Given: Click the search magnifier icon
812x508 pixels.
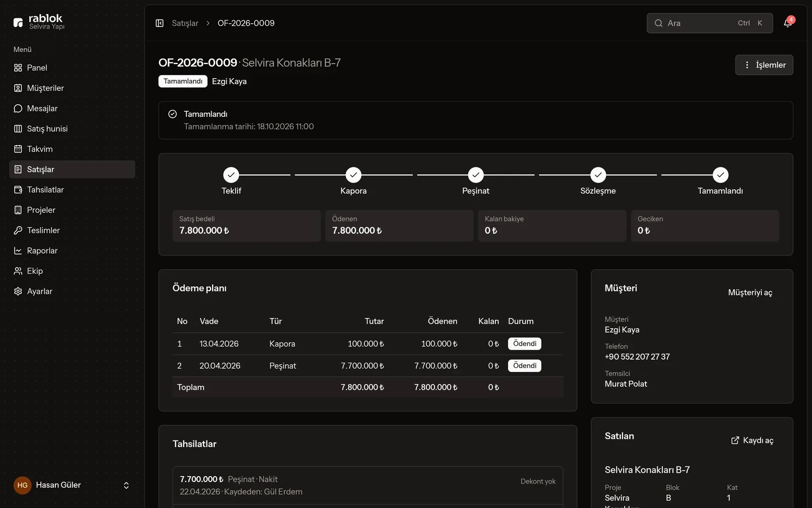Looking at the screenshot, I should tap(658, 23).
